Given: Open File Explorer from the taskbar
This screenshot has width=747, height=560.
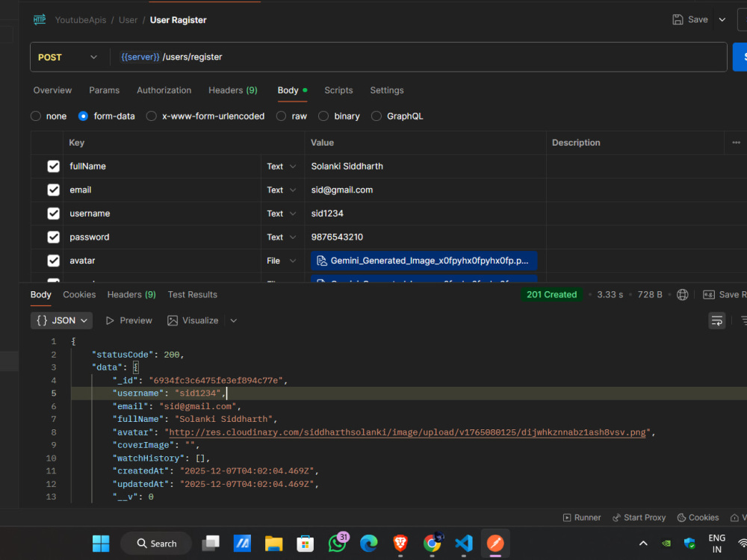Looking at the screenshot, I should (274, 544).
